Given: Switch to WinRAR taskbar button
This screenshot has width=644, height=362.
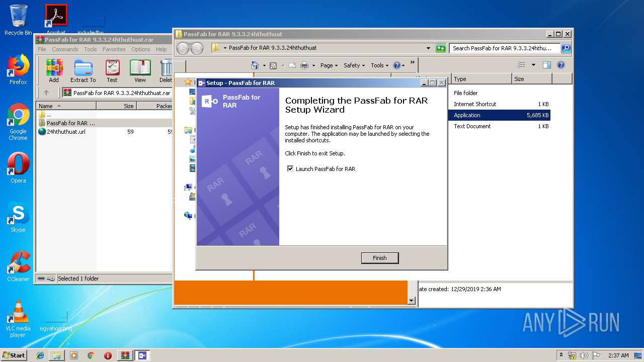Looking at the screenshot, I should pos(125,355).
